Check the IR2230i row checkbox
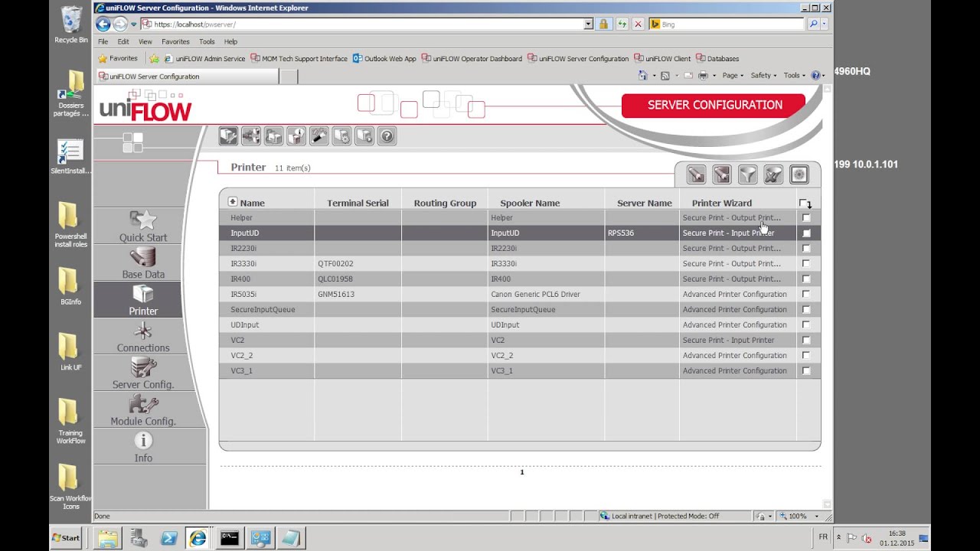 click(x=805, y=248)
